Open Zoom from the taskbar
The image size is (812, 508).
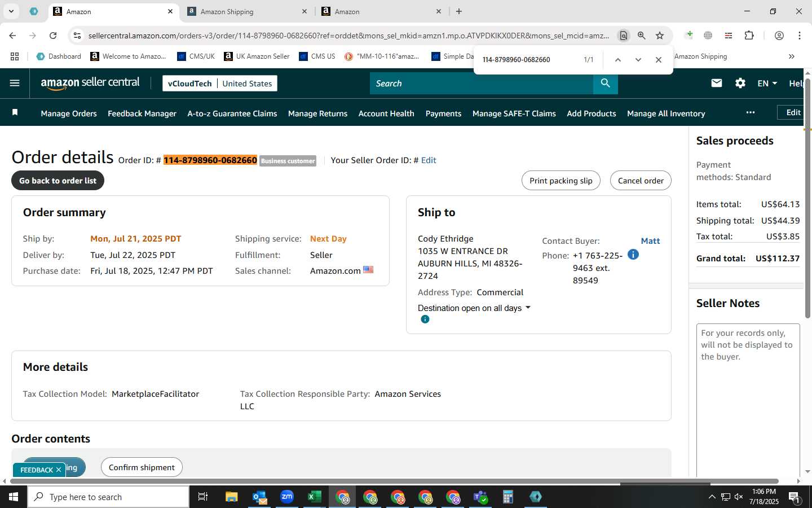(287, 497)
